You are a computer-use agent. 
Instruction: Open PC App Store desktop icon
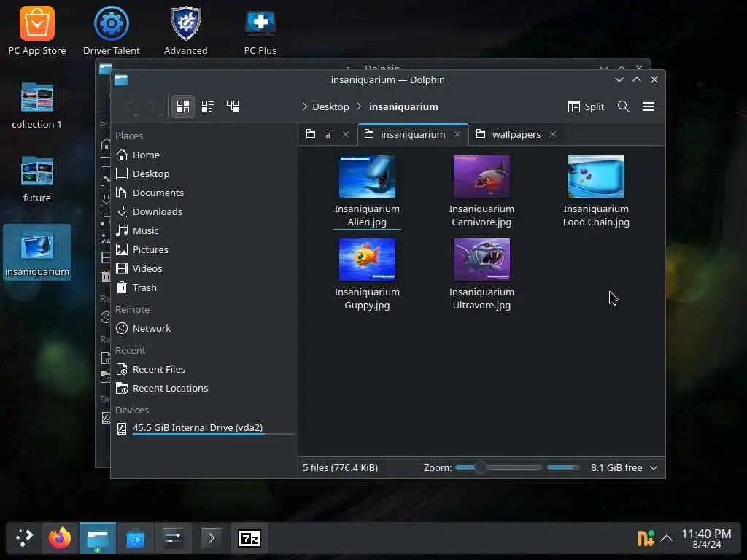point(37,31)
